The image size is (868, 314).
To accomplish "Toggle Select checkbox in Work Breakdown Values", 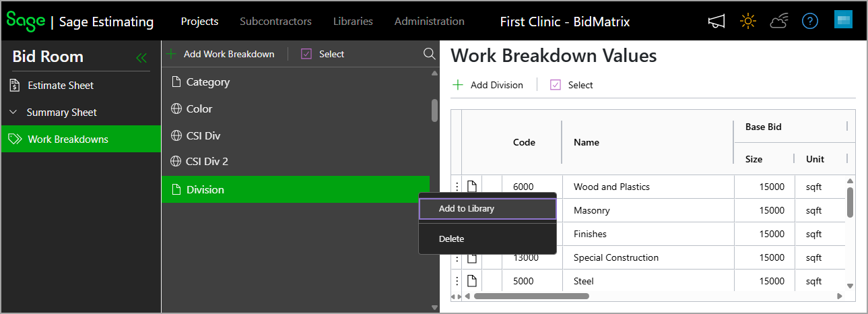I will 556,85.
